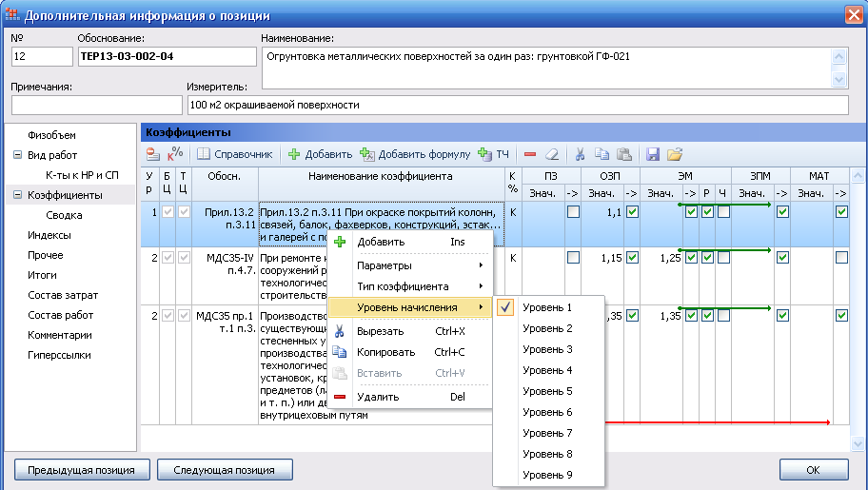Screen dimensions: 868x490
Task: Click Добавить формулу in the toolbar
Action: coord(415,153)
